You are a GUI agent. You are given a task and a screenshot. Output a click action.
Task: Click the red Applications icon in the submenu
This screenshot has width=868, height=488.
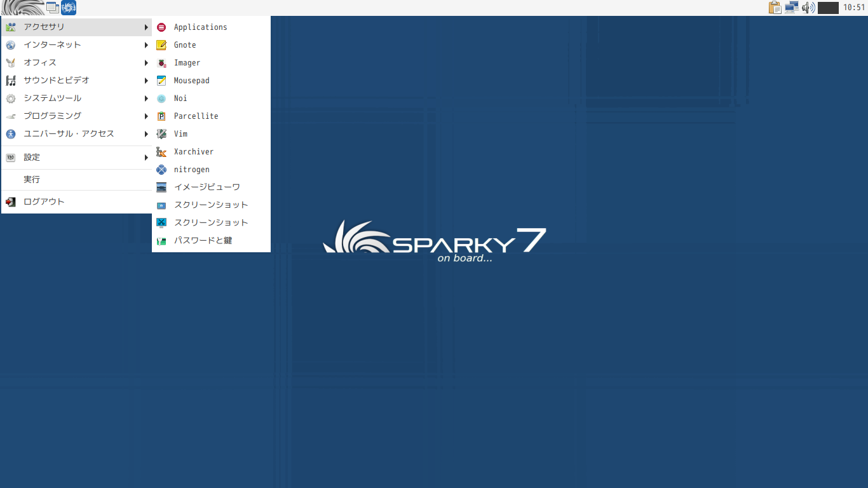[161, 27]
